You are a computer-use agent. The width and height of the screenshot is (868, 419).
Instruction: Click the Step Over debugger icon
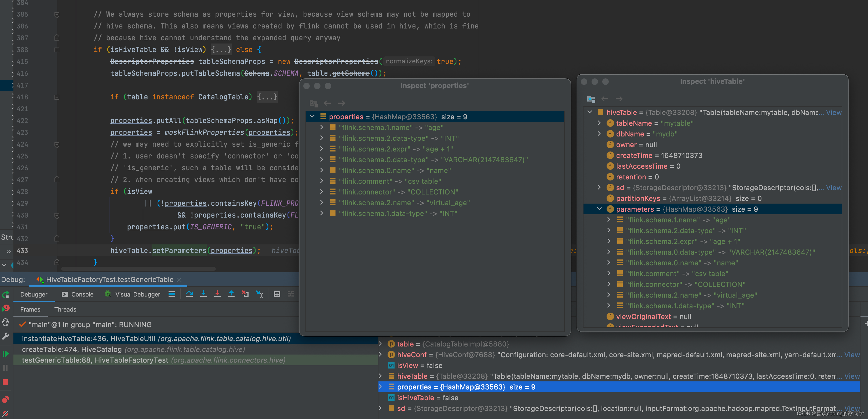189,294
